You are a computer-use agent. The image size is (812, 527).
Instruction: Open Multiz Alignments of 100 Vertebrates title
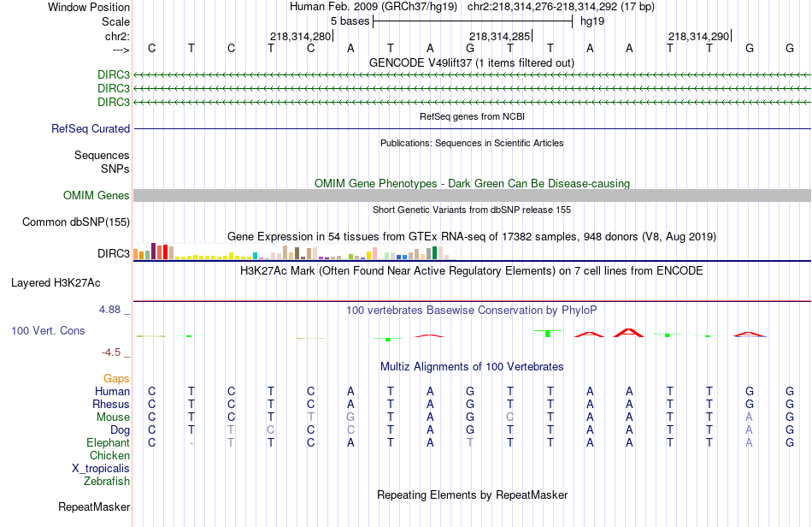tap(472, 367)
